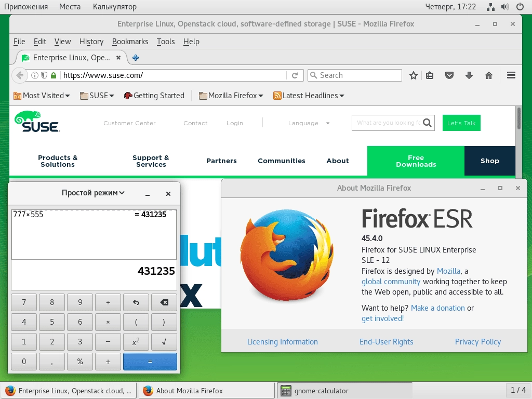Open the global community link

point(391,282)
